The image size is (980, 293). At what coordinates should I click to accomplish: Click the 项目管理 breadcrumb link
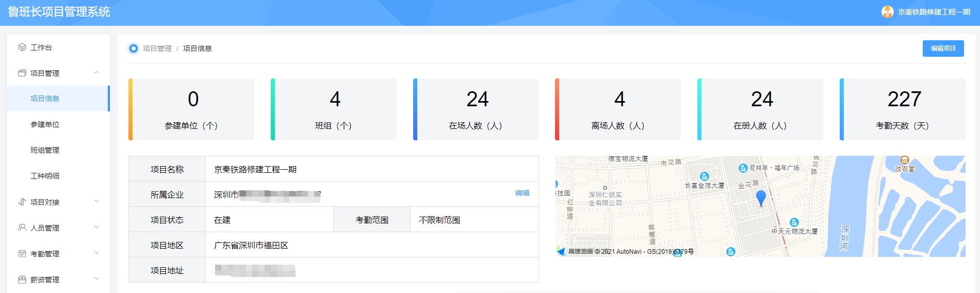pos(157,48)
